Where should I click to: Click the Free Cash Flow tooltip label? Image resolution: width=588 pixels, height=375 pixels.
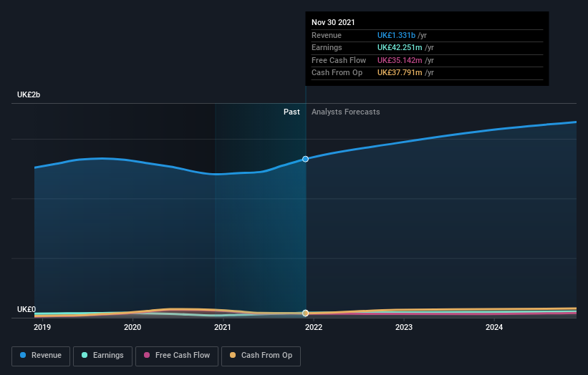[x=339, y=60]
